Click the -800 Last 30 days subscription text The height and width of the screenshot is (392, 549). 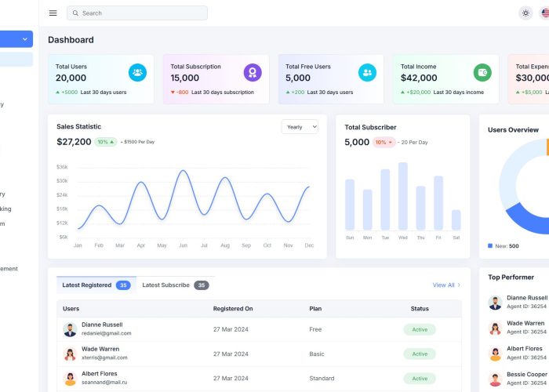pyautogui.click(x=213, y=92)
